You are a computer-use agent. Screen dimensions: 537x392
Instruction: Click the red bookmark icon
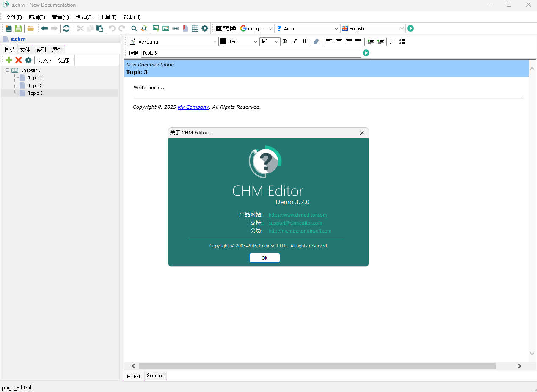(185, 28)
